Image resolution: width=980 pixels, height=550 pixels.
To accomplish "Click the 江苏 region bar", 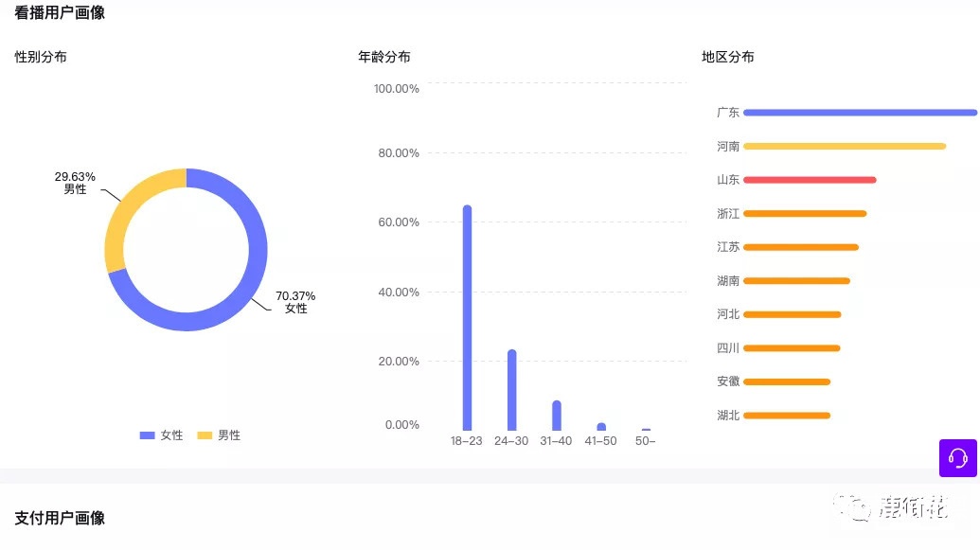I will (801, 247).
